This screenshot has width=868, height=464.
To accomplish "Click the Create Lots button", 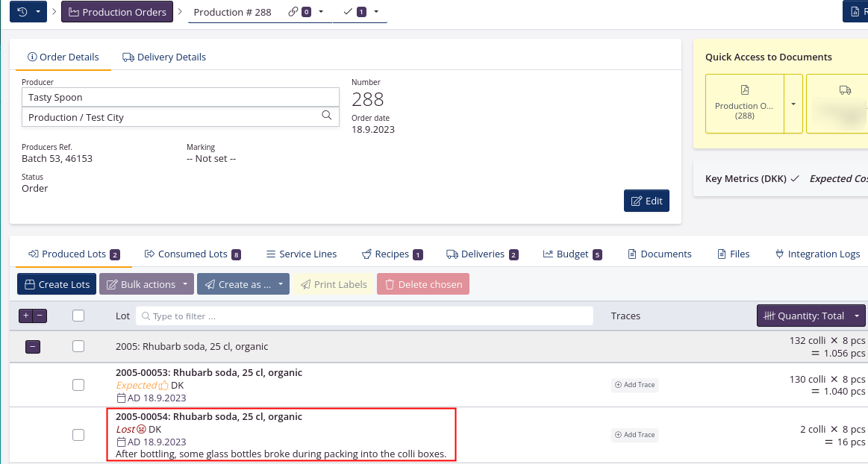I will point(57,284).
